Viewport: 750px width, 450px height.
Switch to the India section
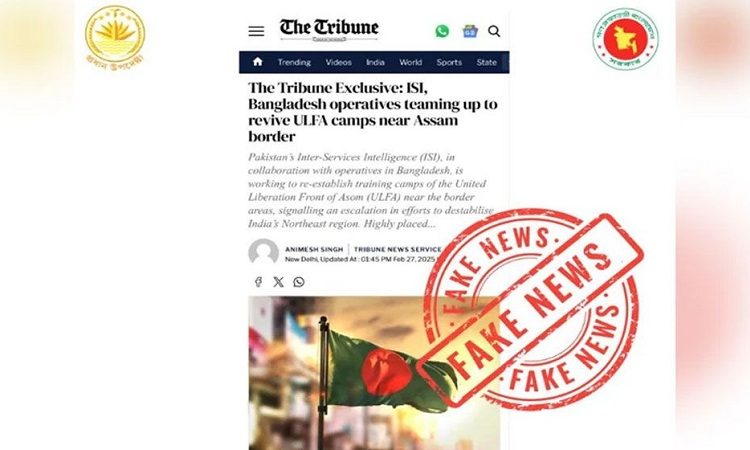pyautogui.click(x=375, y=62)
